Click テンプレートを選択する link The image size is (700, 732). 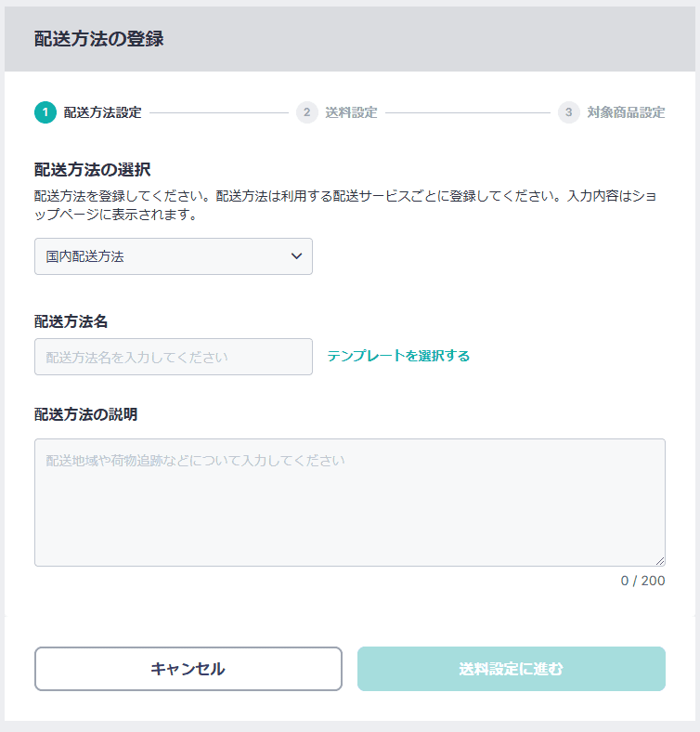click(x=398, y=356)
